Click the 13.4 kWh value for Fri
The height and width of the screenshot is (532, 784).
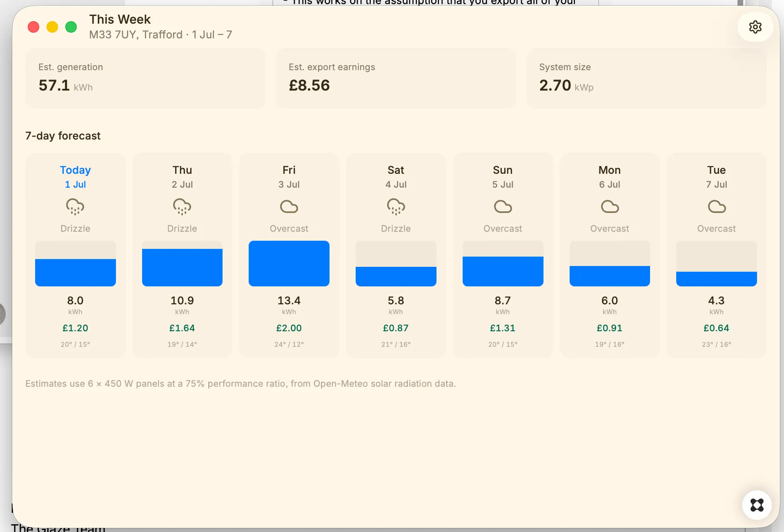[289, 301]
